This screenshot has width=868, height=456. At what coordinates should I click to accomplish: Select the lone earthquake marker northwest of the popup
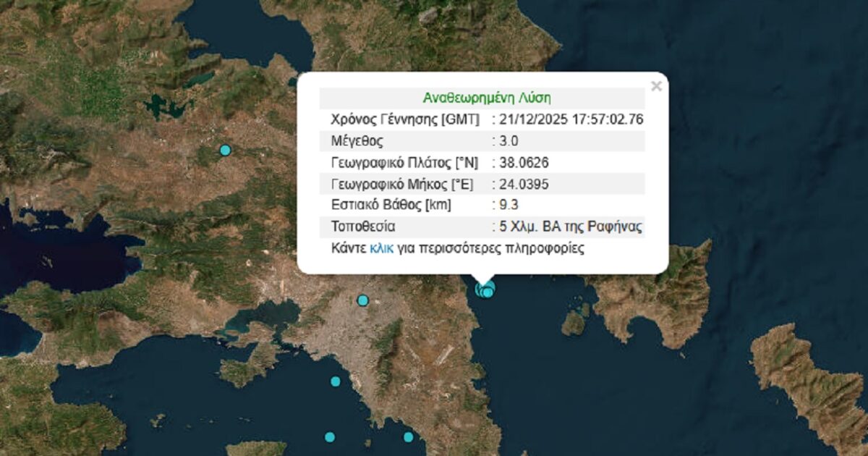point(225,150)
